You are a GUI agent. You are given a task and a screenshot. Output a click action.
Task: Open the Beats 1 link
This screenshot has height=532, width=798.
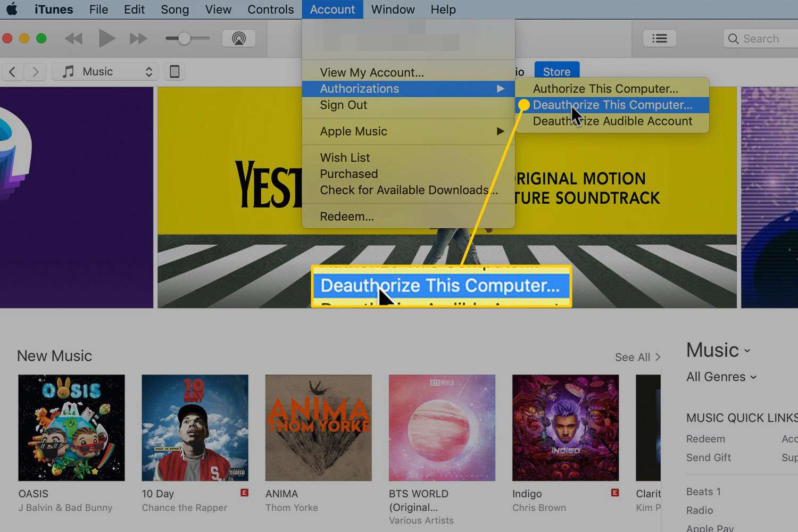click(x=703, y=492)
